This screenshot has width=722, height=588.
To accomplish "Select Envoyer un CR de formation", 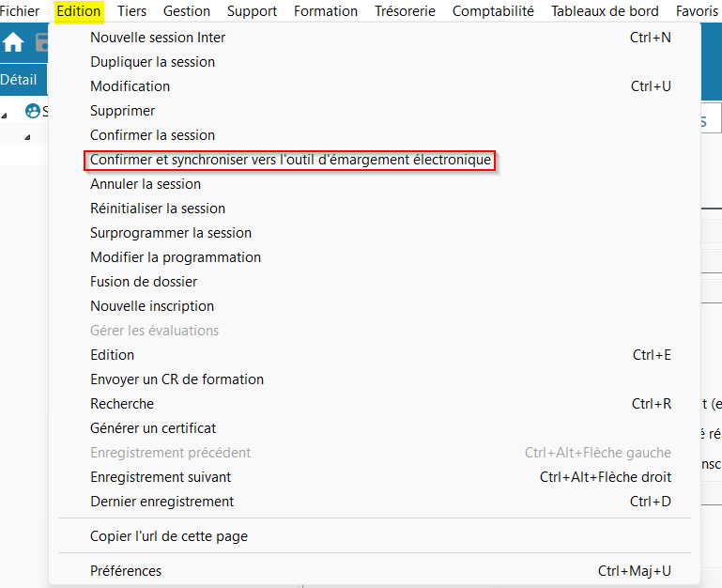I will 177,379.
